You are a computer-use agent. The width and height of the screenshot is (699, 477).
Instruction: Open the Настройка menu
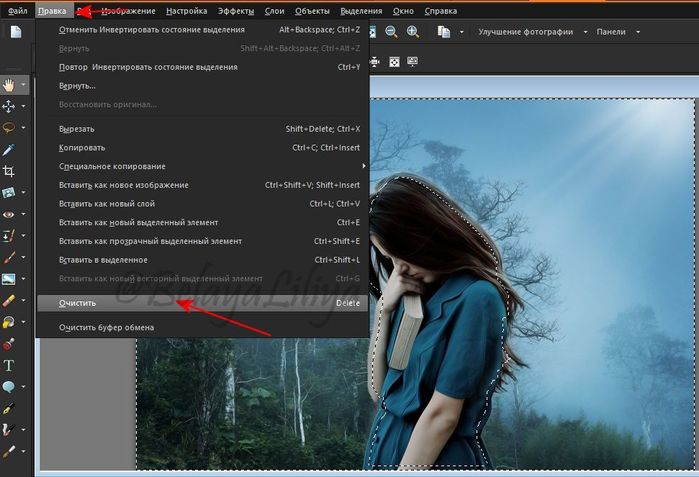pos(186,11)
